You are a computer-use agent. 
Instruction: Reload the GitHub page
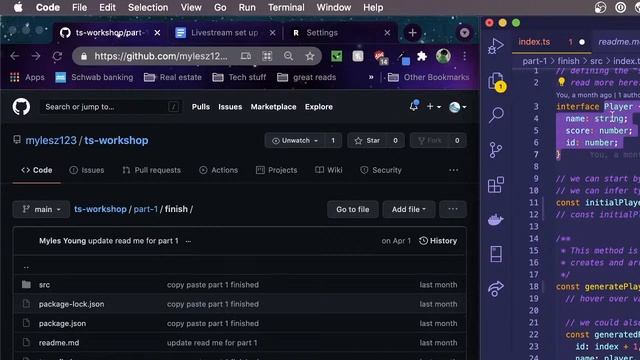(x=57, y=56)
